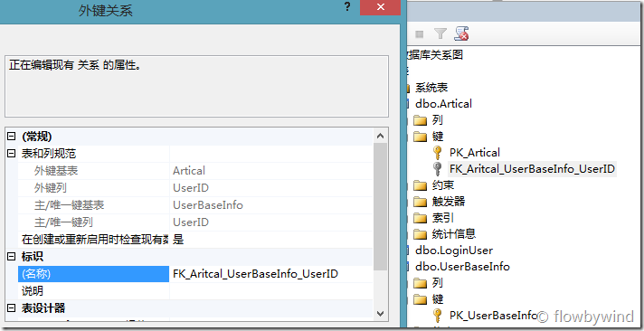Collapse the 表设计器 property category
644x331 pixels.
(12, 308)
